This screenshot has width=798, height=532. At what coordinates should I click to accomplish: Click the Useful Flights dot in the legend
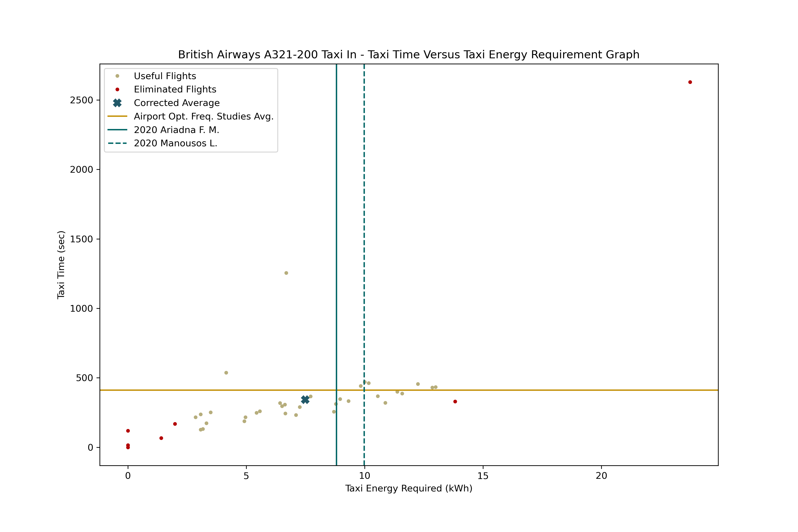(117, 76)
